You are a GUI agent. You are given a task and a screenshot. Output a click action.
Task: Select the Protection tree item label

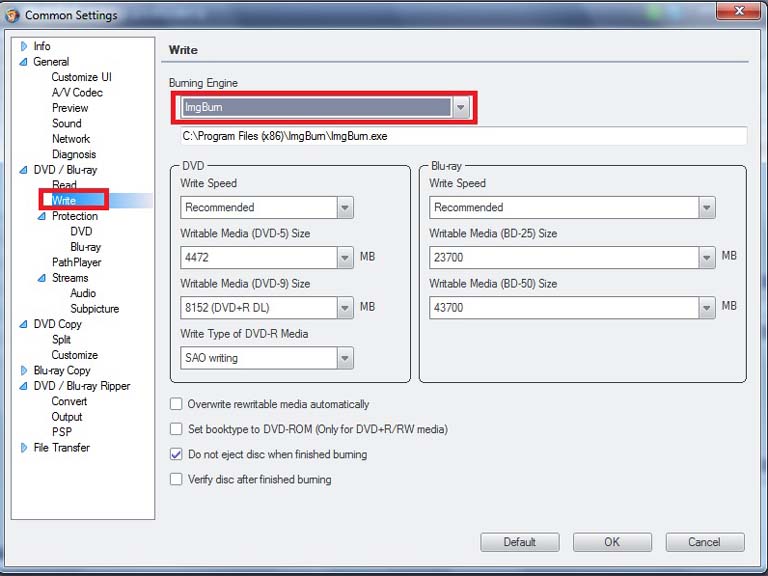(x=75, y=216)
